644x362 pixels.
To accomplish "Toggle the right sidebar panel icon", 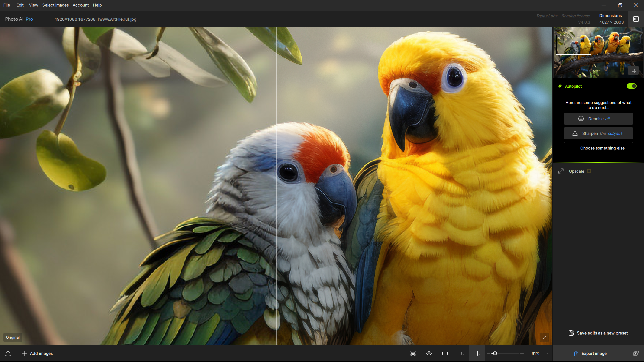I will coord(636,19).
